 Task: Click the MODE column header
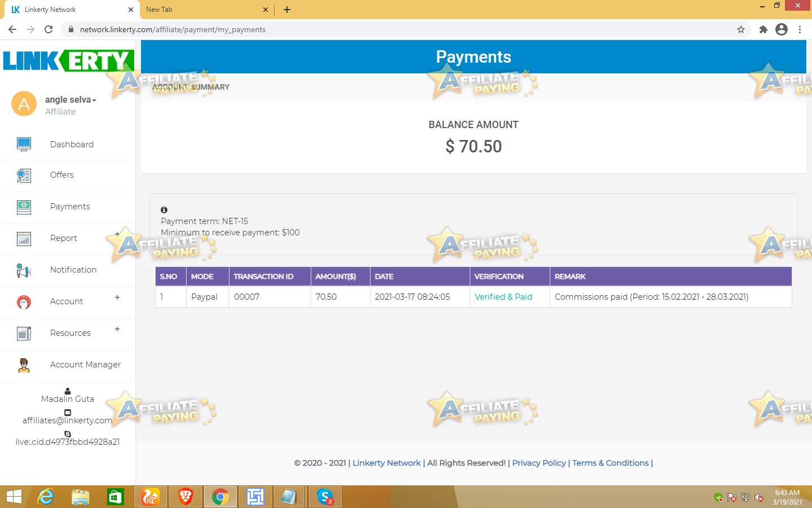pyautogui.click(x=208, y=277)
